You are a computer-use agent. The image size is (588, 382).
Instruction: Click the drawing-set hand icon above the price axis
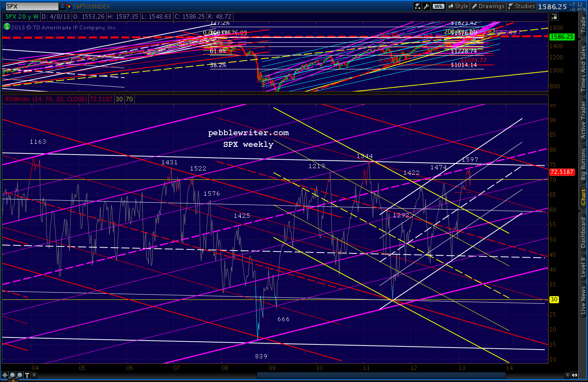point(554,17)
